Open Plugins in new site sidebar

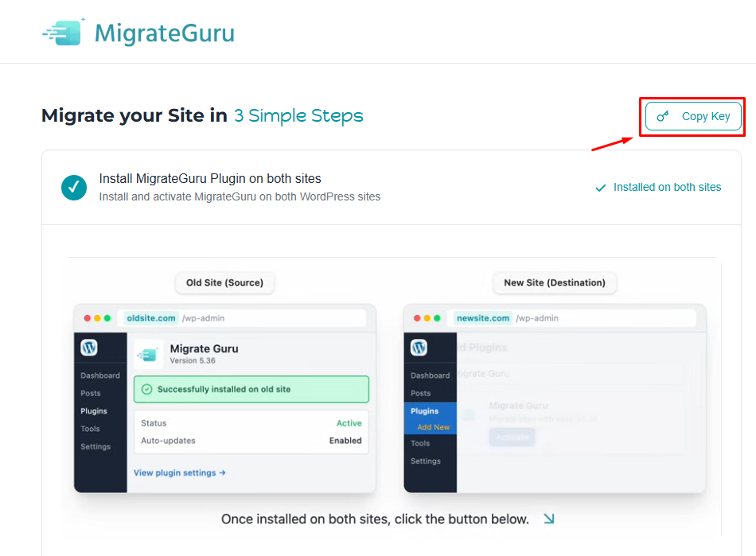point(425,411)
